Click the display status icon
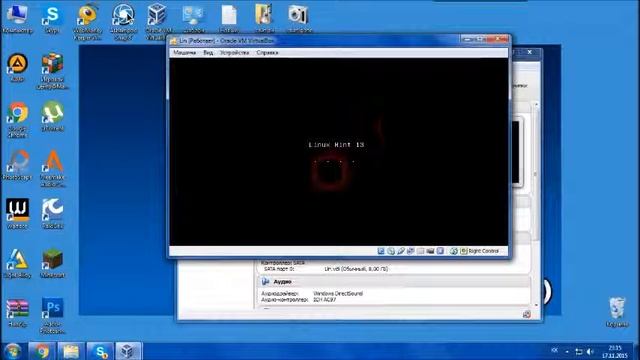 (x=440, y=251)
